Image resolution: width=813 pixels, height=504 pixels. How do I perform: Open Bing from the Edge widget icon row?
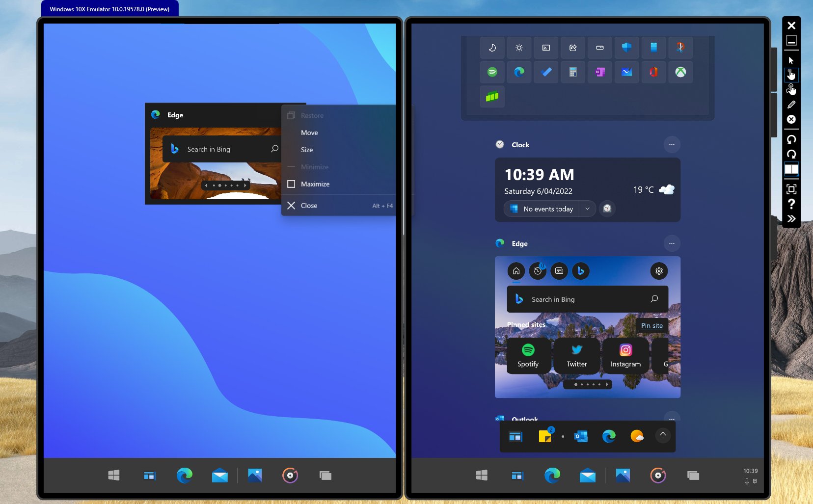point(581,271)
